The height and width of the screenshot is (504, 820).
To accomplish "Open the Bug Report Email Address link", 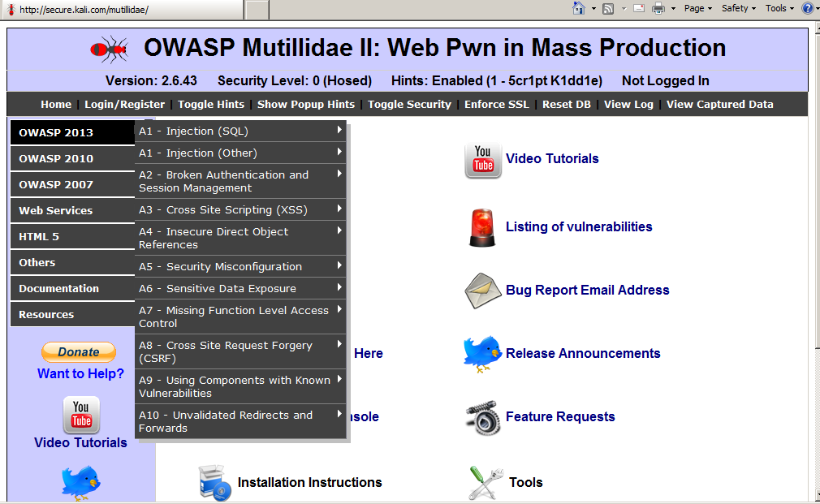I will pyautogui.click(x=587, y=291).
